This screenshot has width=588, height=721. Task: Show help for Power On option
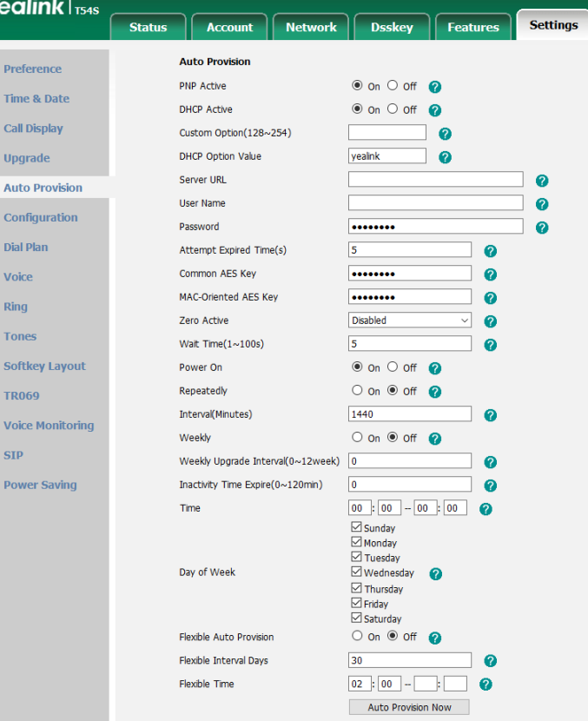(434, 368)
